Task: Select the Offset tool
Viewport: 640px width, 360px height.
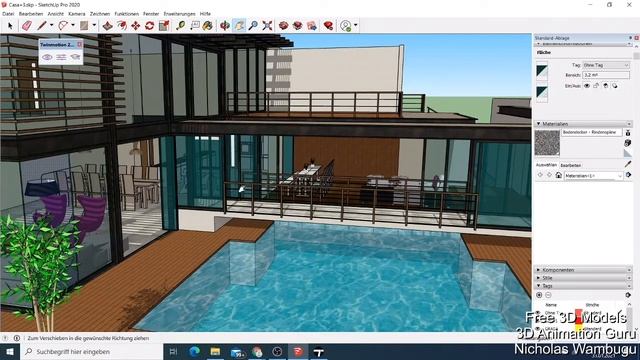Action: pos(122,26)
